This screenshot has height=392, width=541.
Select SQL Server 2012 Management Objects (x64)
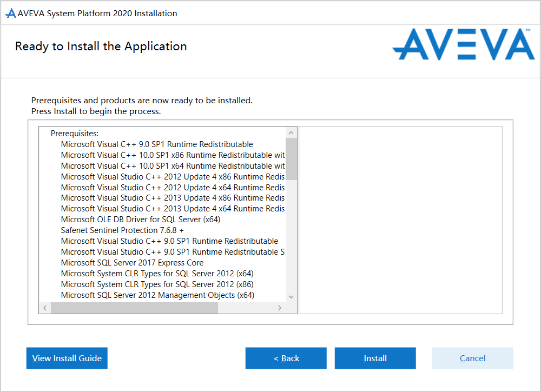point(157,295)
